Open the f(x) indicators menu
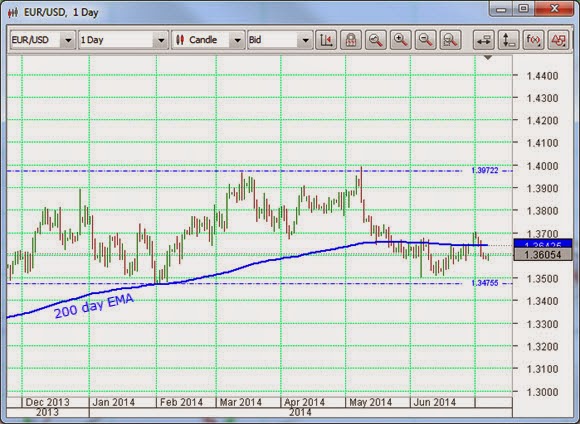This screenshot has height=424, width=580. pos(533,40)
